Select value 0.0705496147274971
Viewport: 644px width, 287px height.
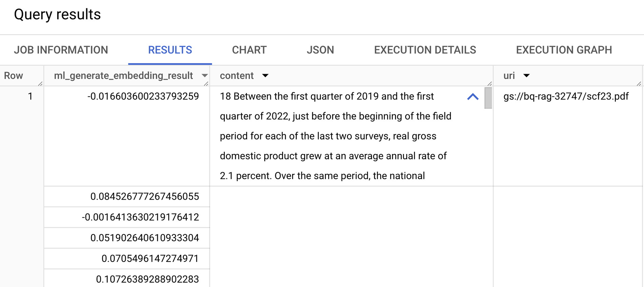(150, 259)
